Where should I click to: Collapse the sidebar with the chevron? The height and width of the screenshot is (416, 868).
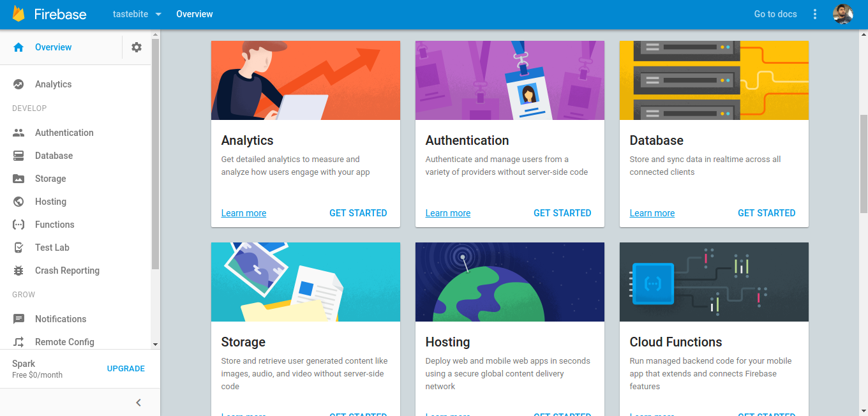coord(138,403)
